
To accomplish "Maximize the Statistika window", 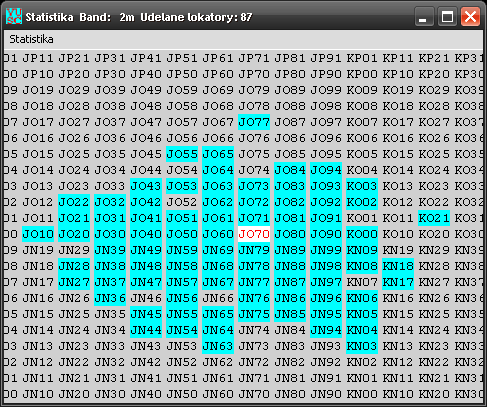I will 447,16.
